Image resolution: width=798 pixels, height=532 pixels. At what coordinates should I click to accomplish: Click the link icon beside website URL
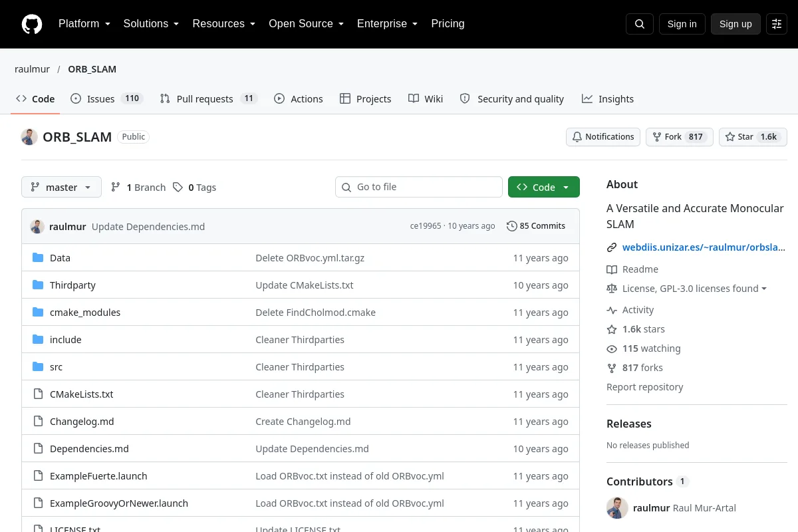(x=612, y=247)
